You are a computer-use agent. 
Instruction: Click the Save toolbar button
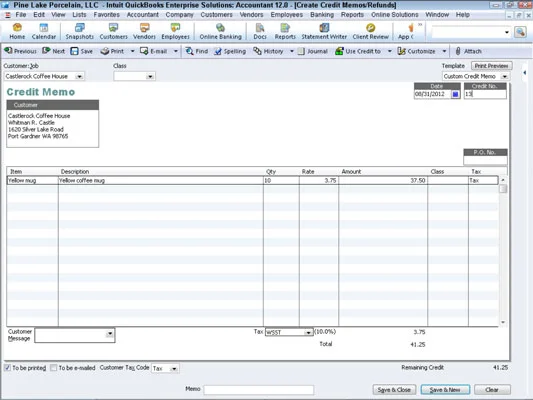point(82,51)
